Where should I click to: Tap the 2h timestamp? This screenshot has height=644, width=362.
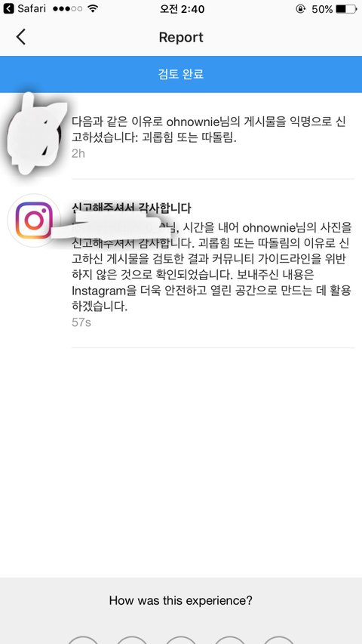(78, 153)
